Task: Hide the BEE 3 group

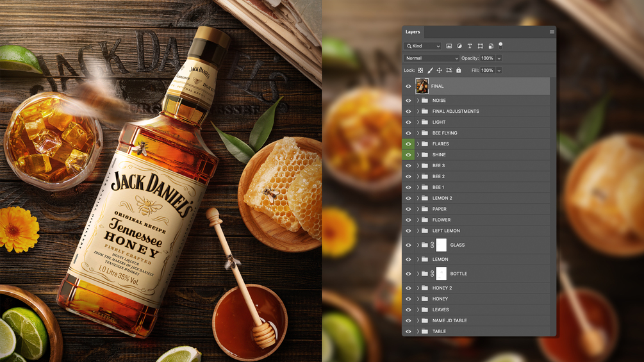Action: 408,165
